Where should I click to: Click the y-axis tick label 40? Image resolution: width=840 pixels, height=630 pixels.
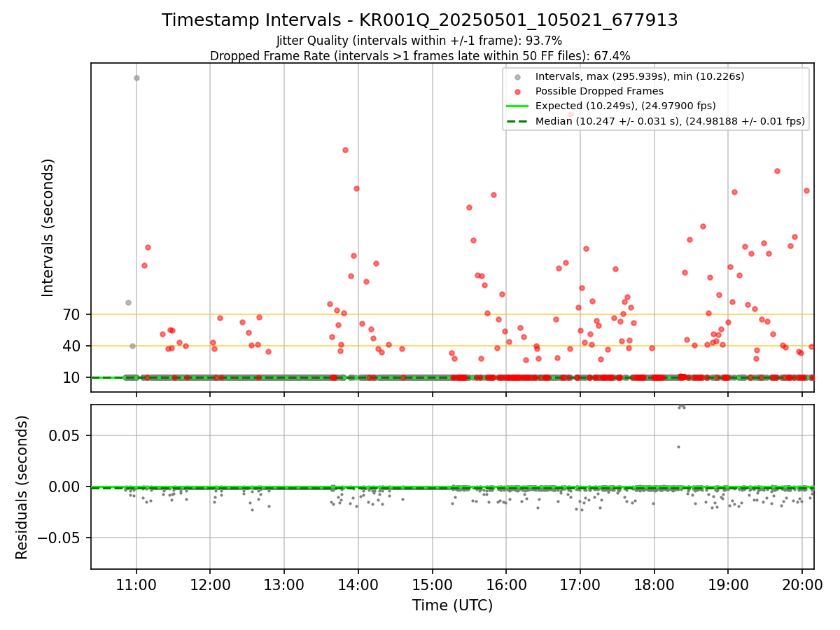pyautogui.click(x=72, y=346)
